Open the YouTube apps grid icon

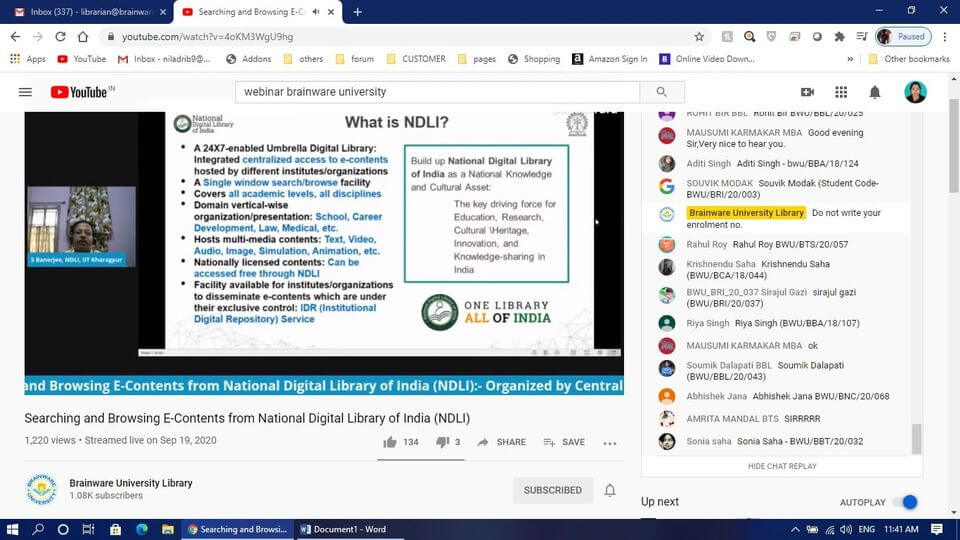(841, 92)
